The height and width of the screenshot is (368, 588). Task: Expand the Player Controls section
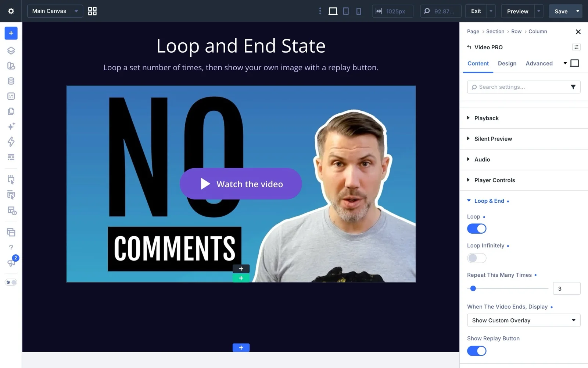(524, 180)
